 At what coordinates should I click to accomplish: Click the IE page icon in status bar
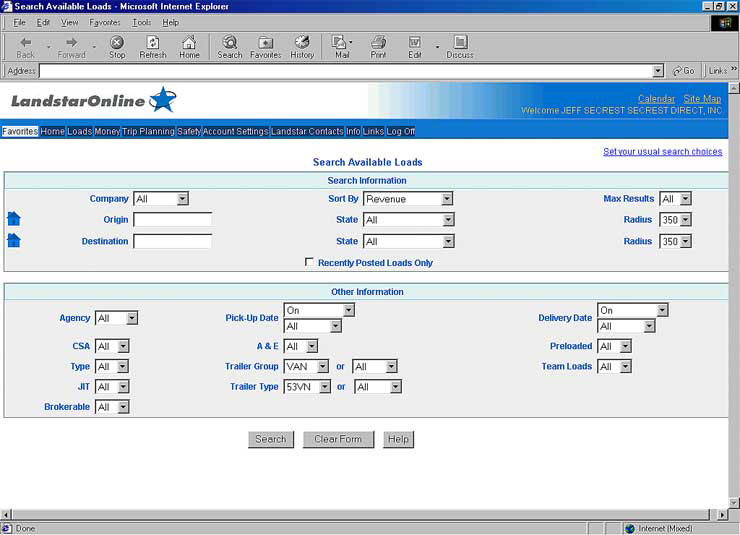(x=7, y=528)
